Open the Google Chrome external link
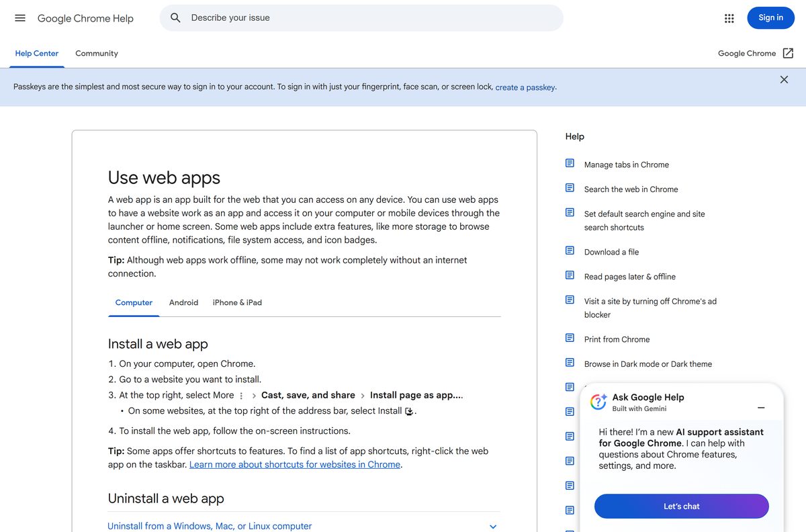Image resolution: width=806 pixels, height=532 pixels. pos(747,53)
